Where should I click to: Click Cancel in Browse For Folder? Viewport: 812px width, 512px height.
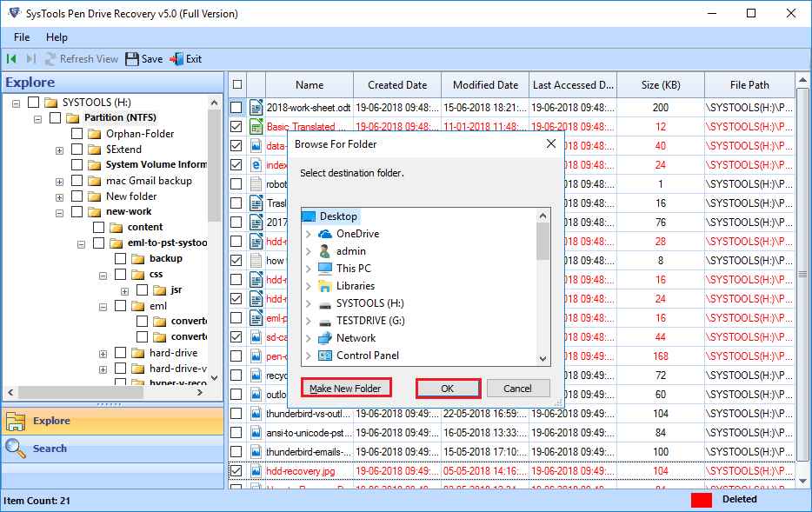518,389
